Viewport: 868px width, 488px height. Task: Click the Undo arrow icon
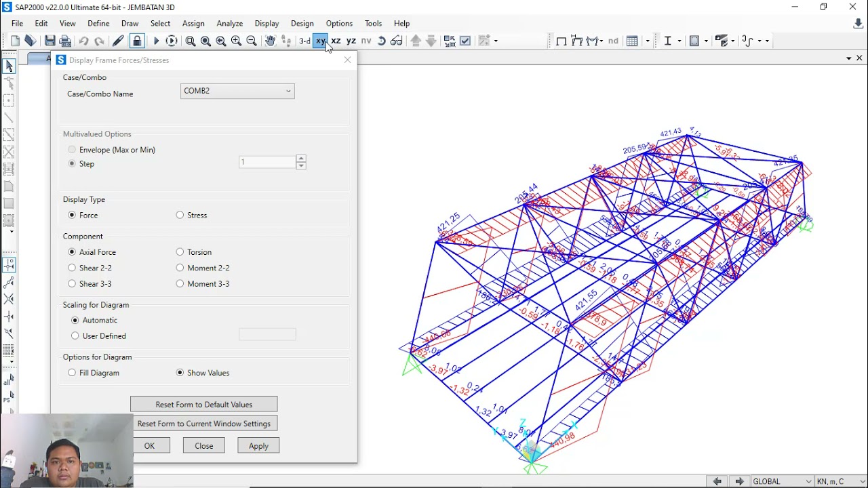click(x=83, y=41)
